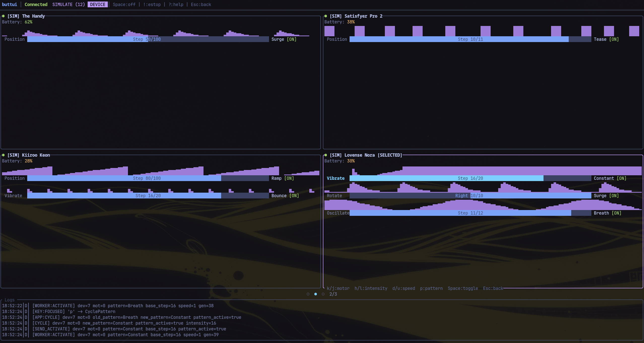Switch to DEVICE mode tab

[x=97, y=5]
